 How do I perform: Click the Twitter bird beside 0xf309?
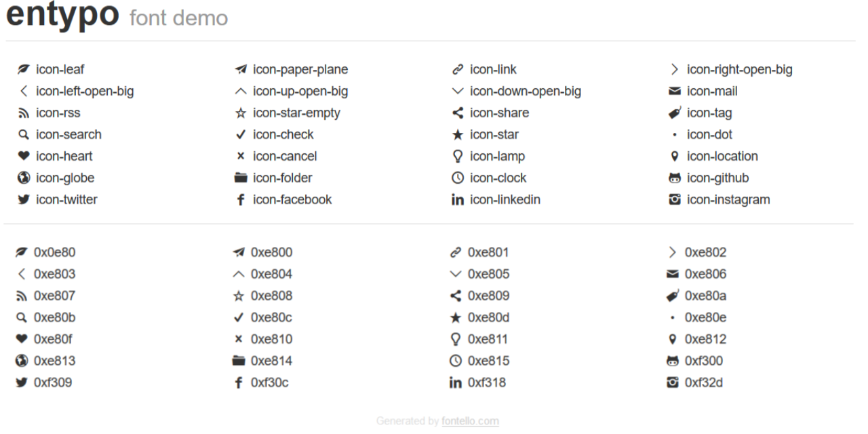tap(22, 383)
